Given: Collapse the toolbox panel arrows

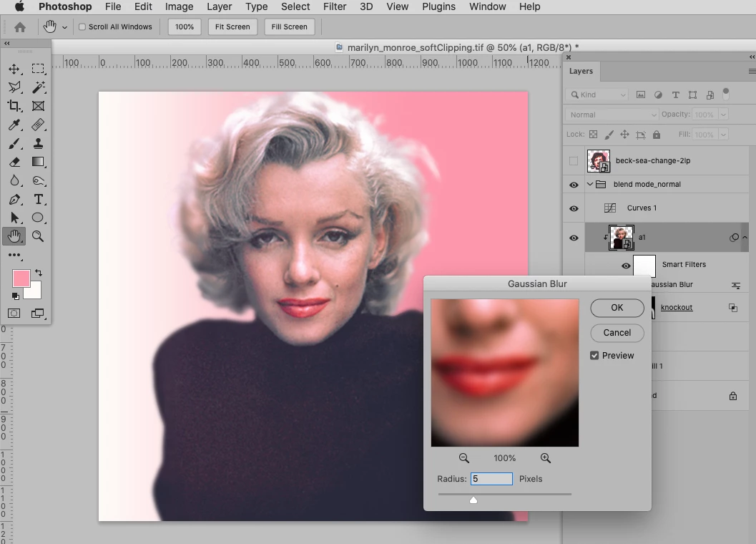Looking at the screenshot, I should point(6,44).
